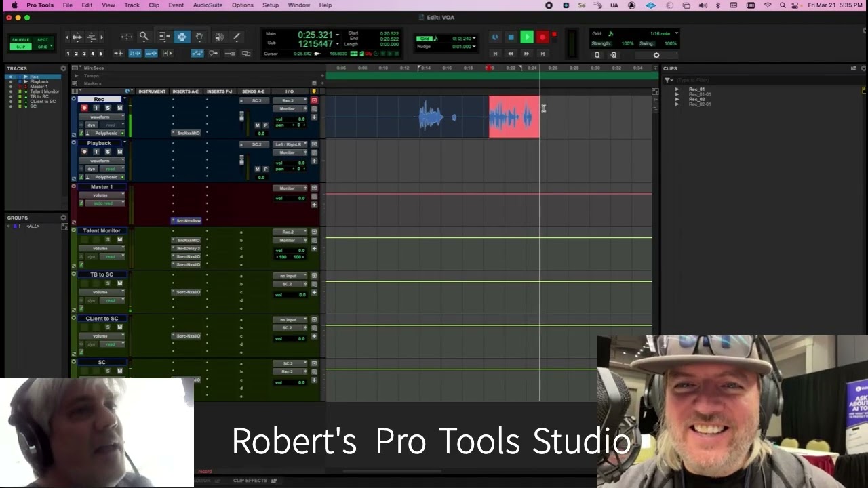
Task: Open Rec track view selector waveform
Action: (102, 117)
